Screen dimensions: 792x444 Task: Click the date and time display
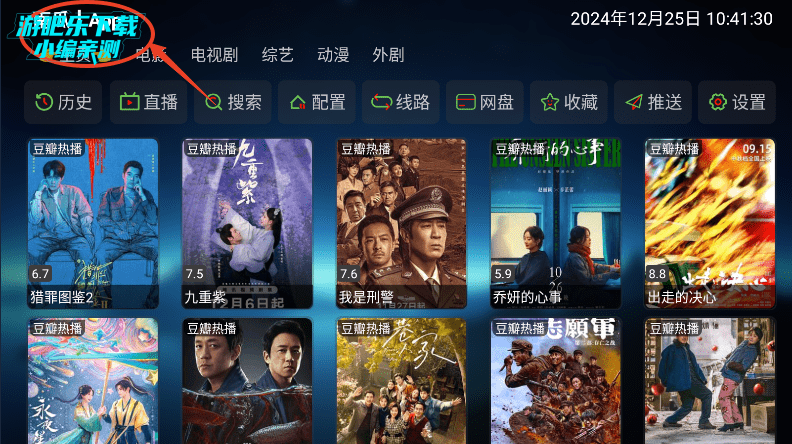[671, 19]
